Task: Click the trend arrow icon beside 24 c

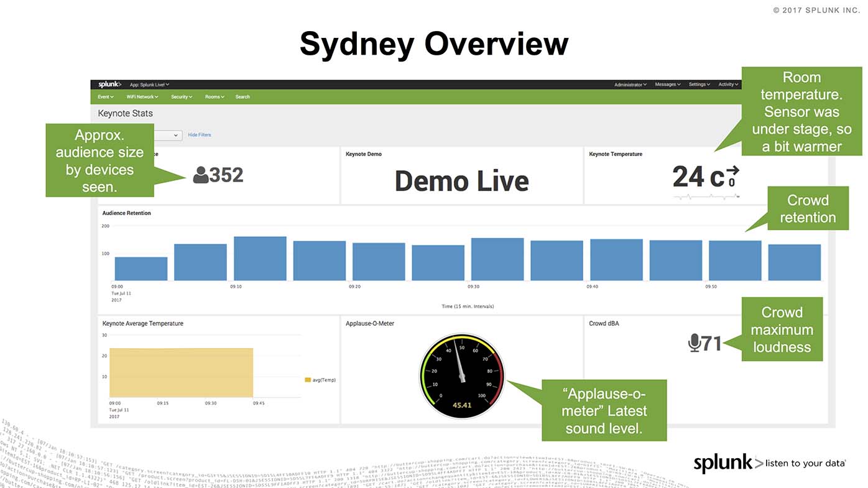Action: point(732,170)
